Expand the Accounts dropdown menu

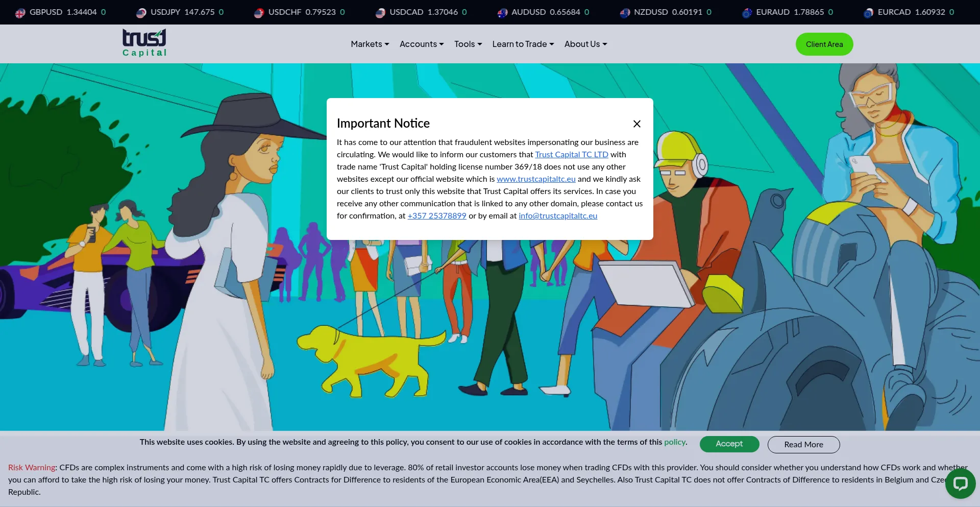pos(422,44)
